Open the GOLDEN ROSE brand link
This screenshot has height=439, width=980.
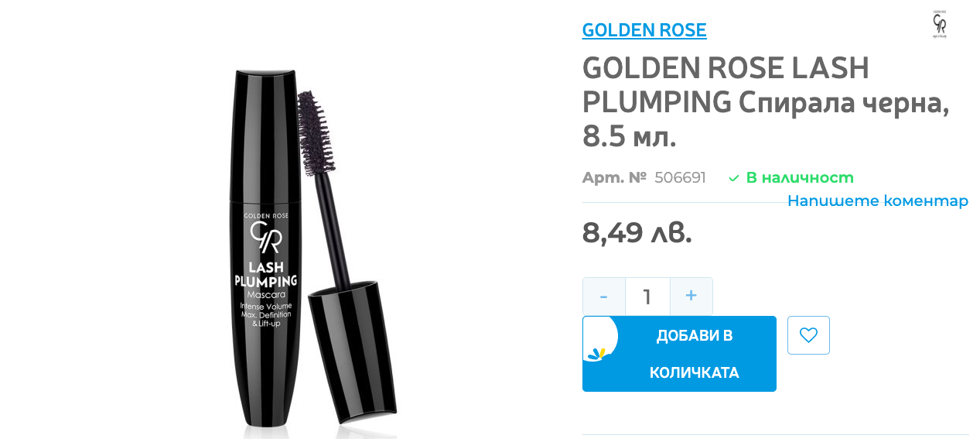(x=644, y=30)
